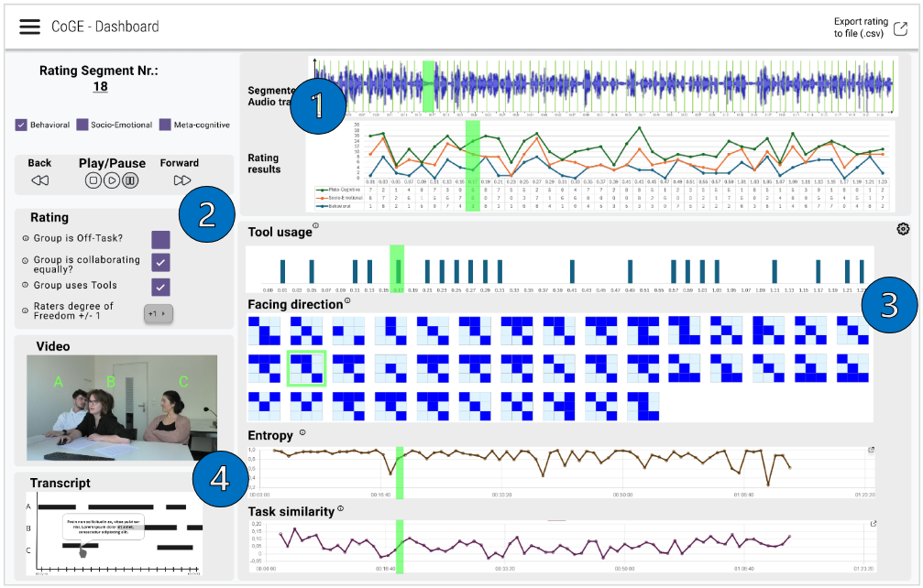Open the Task similarity chart externally
Viewport: 923px width, 588px height.
874,523
